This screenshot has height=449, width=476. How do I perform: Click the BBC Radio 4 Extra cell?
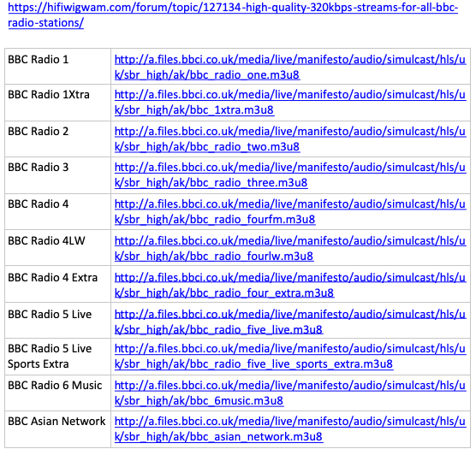pyautogui.click(x=57, y=284)
